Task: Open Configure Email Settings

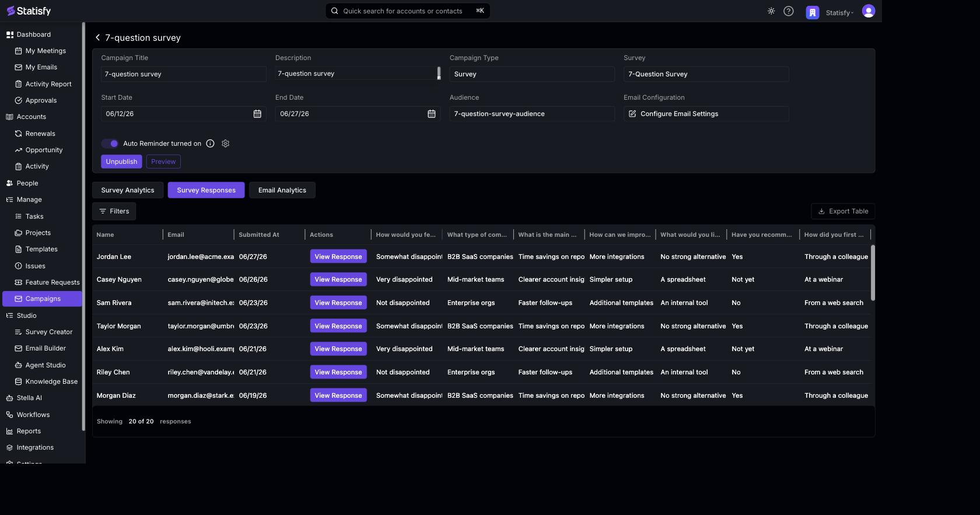Action: coord(706,114)
